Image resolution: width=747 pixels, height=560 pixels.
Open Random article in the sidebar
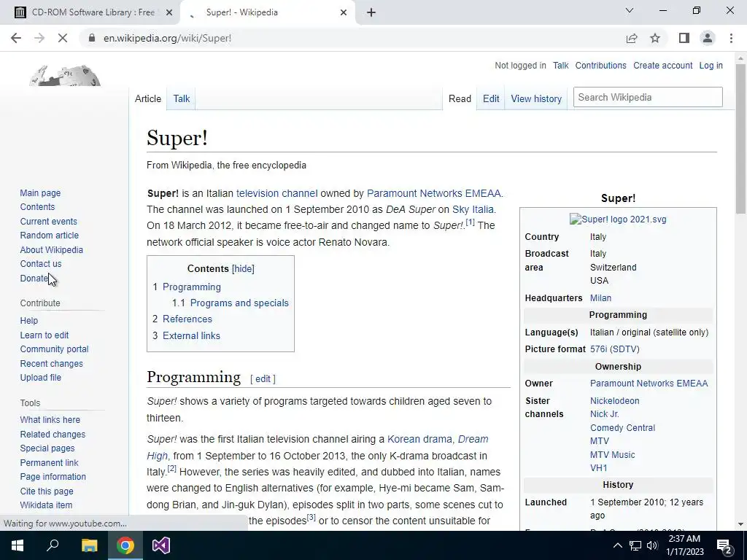pyautogui.click(x=49, y=236)
